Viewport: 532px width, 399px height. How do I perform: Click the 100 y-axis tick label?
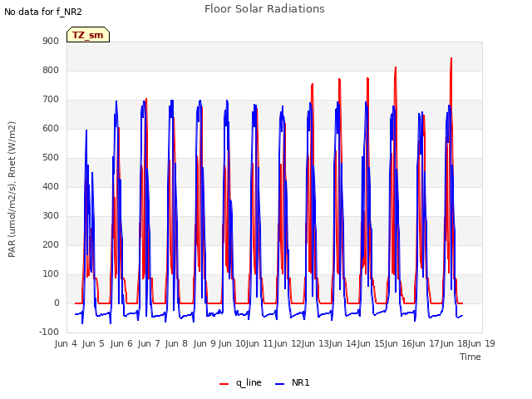(51, 274)
